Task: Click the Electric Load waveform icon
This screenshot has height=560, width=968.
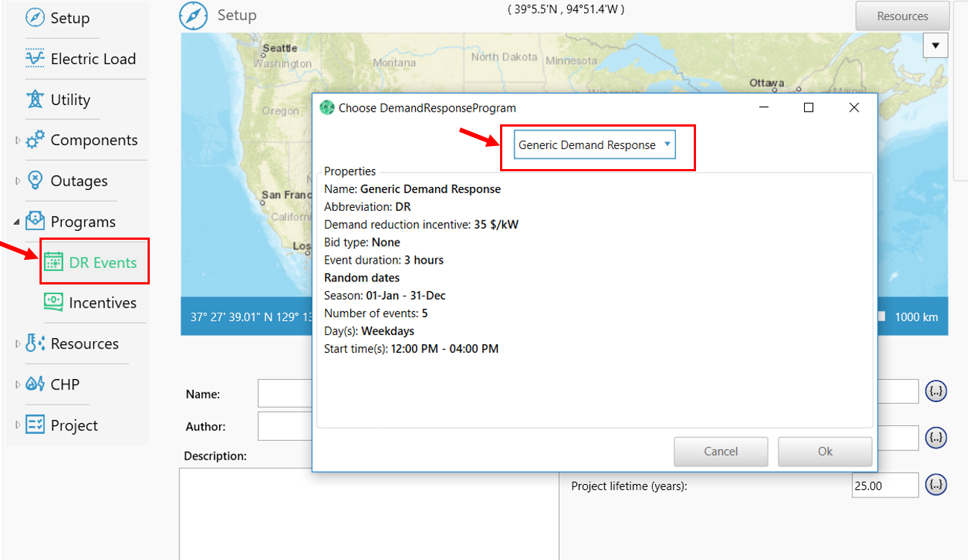Action: coord(35,59)
